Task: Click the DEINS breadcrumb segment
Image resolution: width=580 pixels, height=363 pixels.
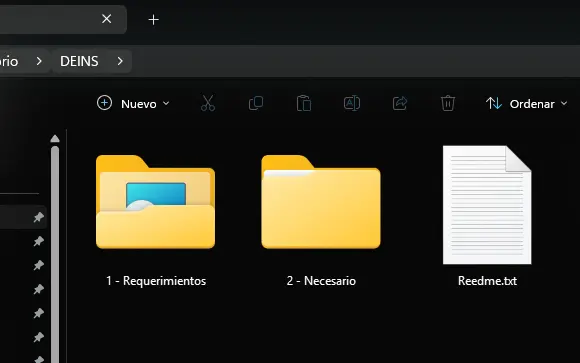Action: [79, 61]
